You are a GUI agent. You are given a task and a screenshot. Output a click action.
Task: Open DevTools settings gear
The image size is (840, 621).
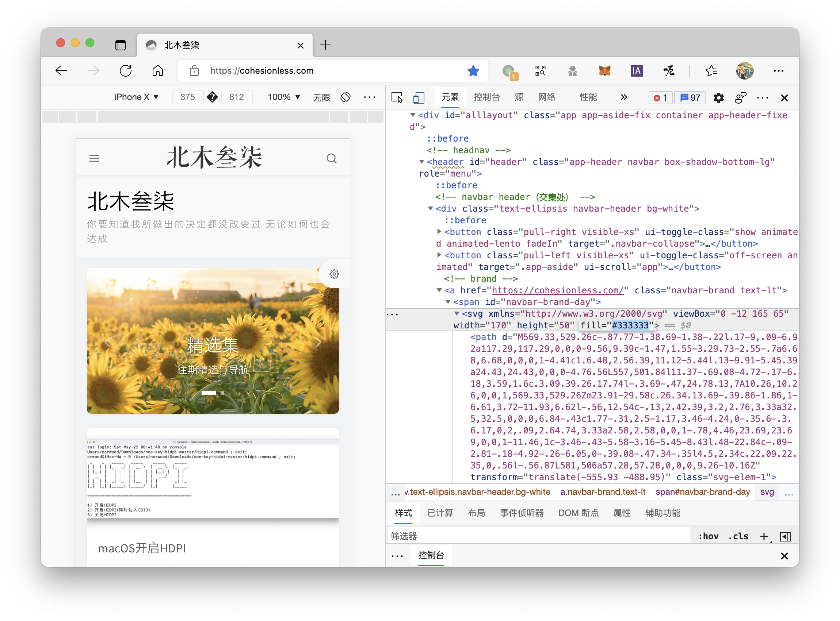[718, 98]
